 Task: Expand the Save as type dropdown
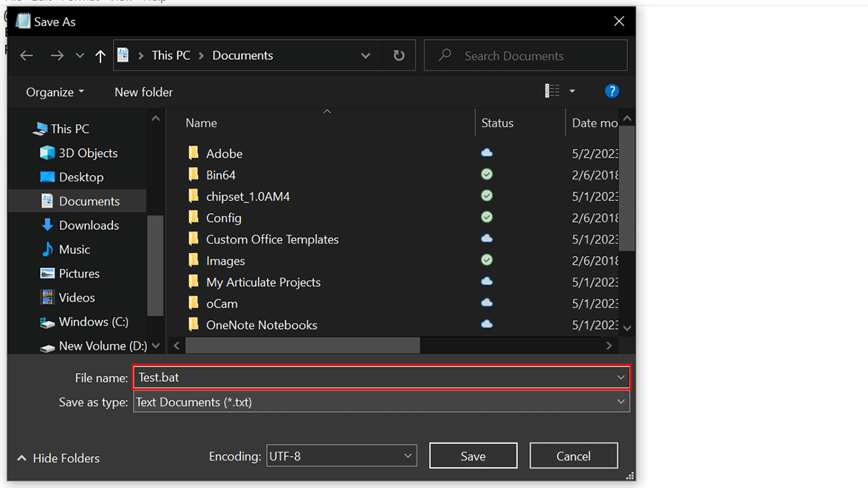click(381, 402)
